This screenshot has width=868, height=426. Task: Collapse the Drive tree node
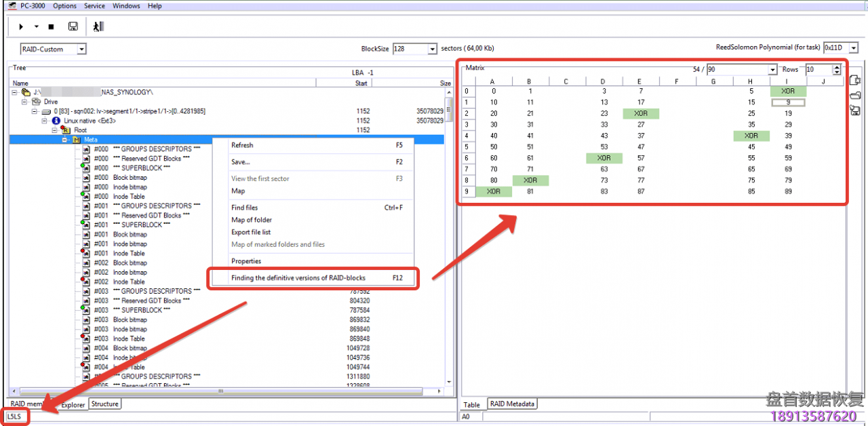24,102
